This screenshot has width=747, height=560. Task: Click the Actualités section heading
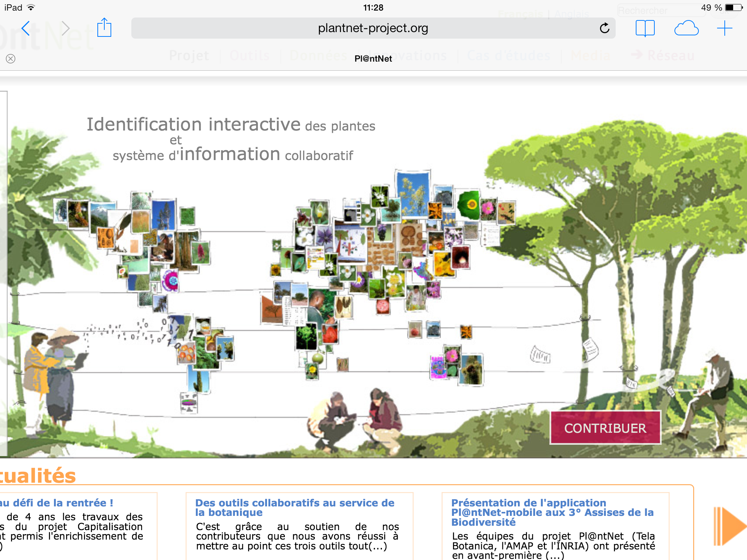pos(38,475)
